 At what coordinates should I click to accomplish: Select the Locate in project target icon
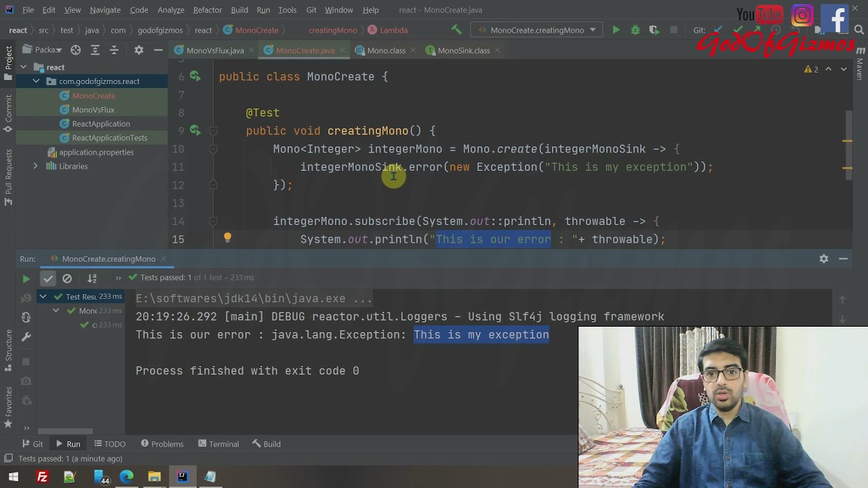coord(75,50)
